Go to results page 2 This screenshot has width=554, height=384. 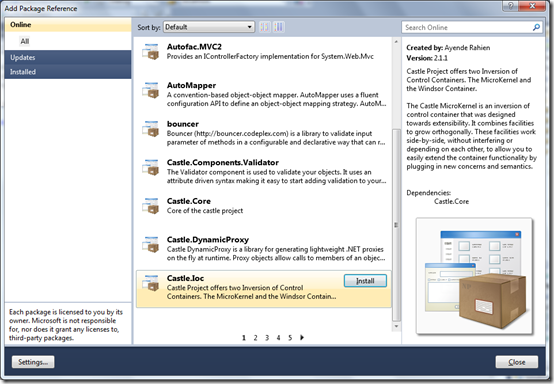(255, 338)
